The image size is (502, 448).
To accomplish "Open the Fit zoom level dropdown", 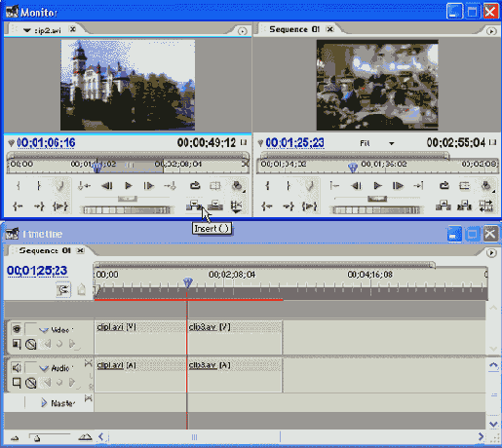I will [391, 143].
